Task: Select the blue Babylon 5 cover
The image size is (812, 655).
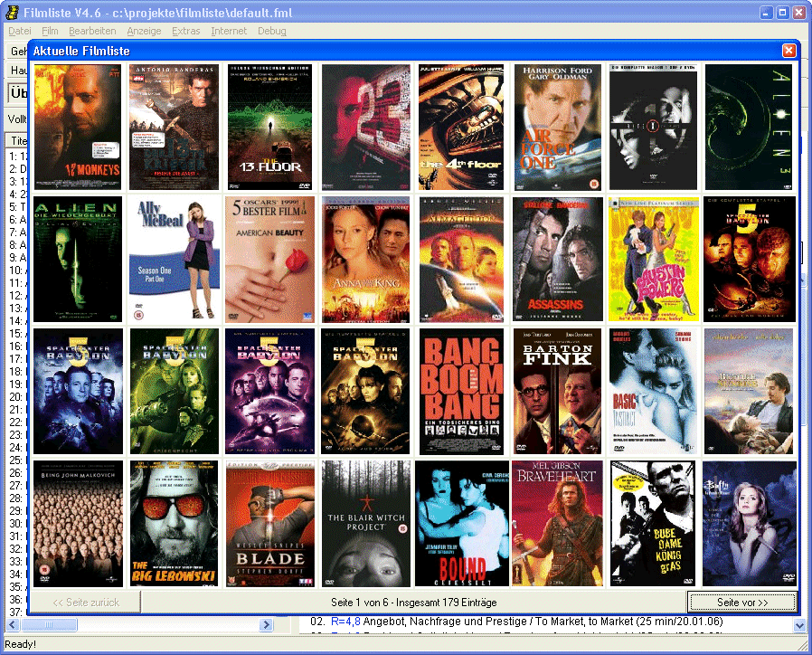Action: (x=78, y=391)
